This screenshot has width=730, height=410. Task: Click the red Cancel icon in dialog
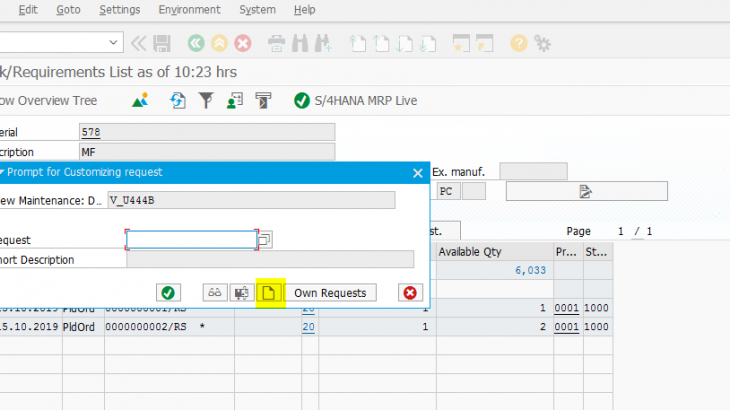(409, 293)
